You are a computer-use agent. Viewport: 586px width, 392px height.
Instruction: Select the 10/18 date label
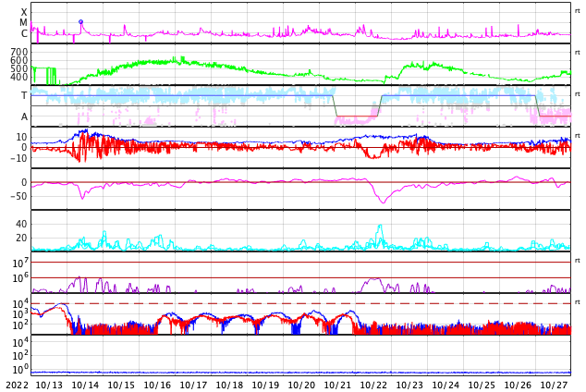(229, 385)
